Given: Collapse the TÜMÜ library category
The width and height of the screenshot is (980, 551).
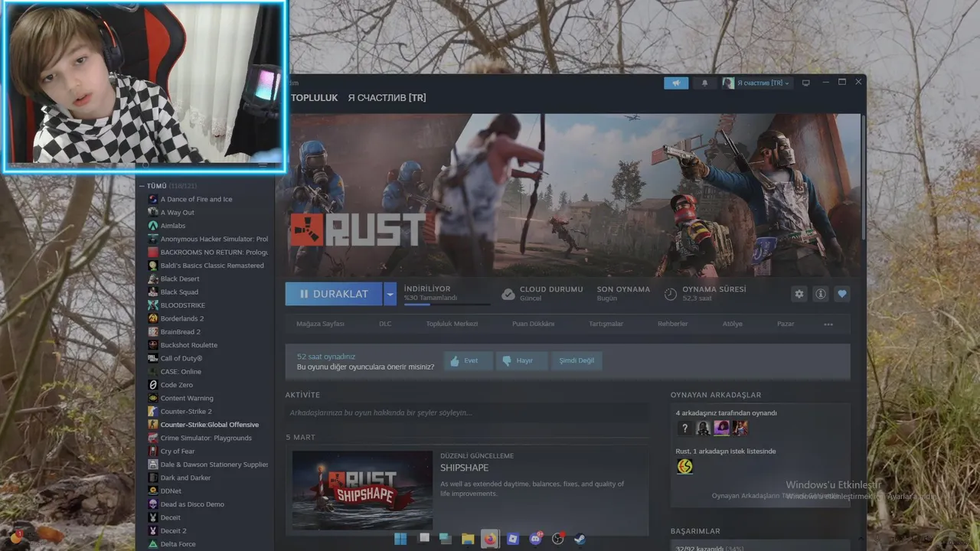Looking at the screenshot, I should [142, 186].
